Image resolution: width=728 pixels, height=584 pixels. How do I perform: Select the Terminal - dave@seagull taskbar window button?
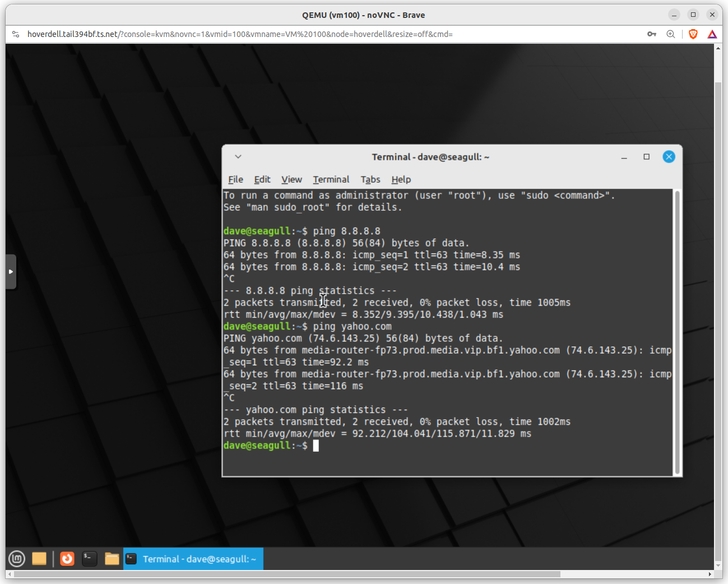[193, 559]
